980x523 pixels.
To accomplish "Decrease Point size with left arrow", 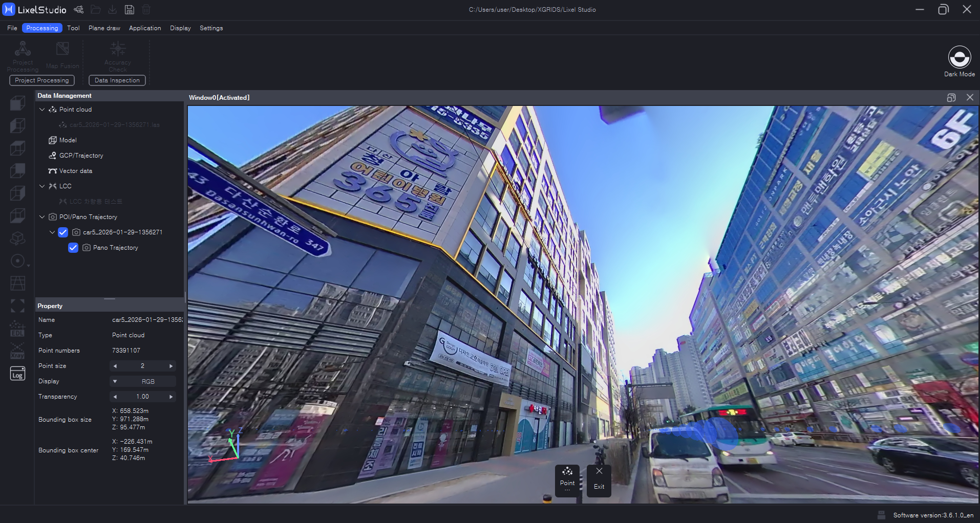I will (115, 366).
